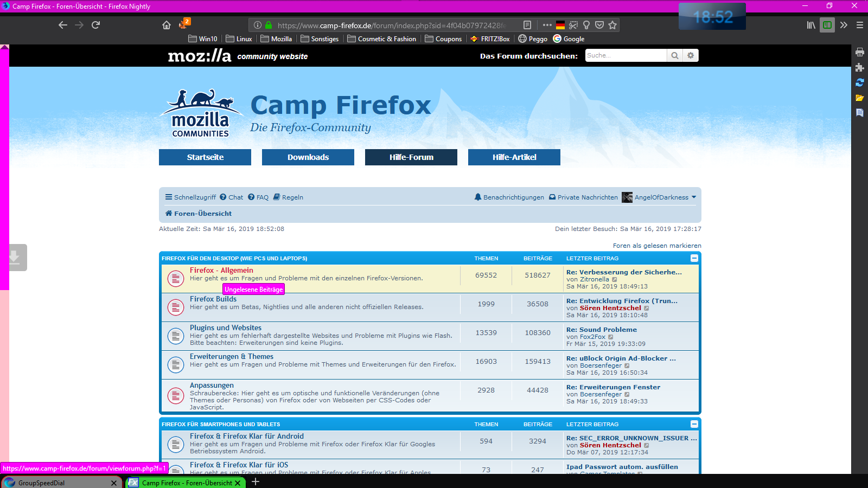Toggle the sidebar button in toolbar

[x=827, y=25]
